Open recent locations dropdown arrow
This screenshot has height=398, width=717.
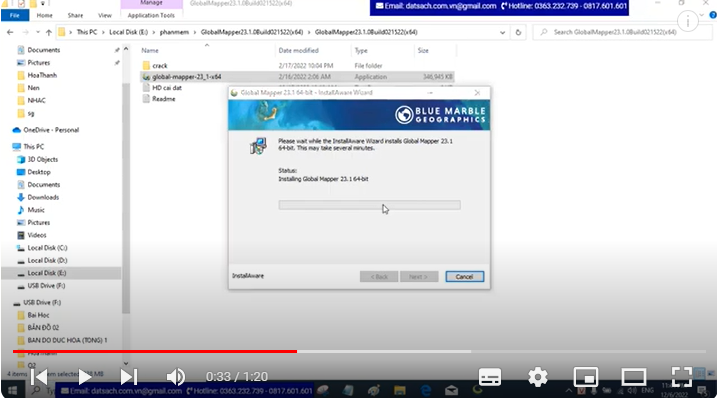click(37, 32)
